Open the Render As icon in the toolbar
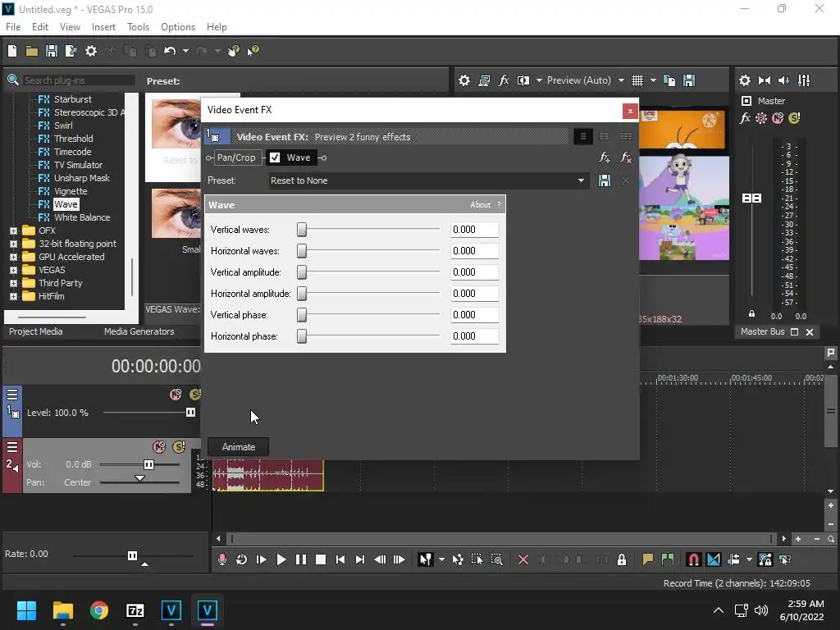The image size is (840, 630). [71, 51]
